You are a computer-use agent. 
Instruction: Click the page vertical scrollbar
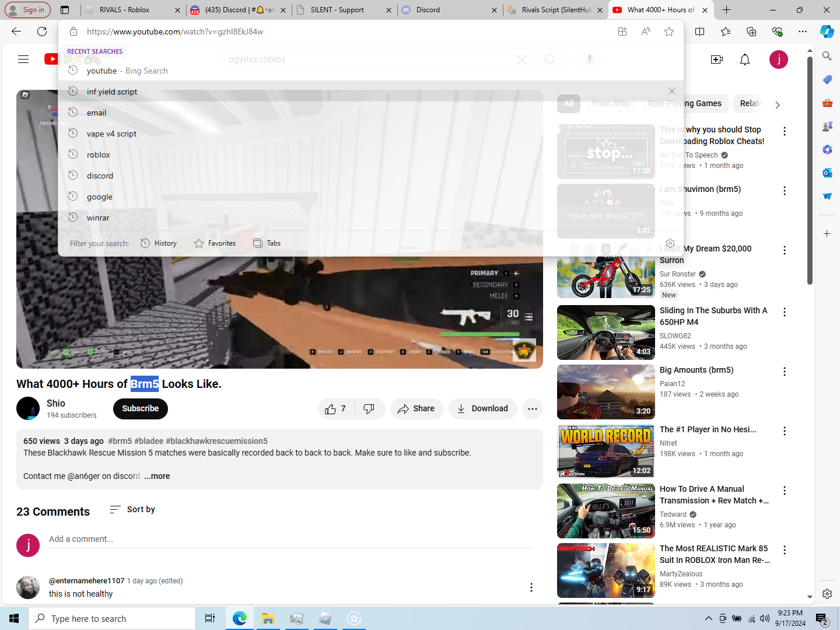click(x=810, y=171)
